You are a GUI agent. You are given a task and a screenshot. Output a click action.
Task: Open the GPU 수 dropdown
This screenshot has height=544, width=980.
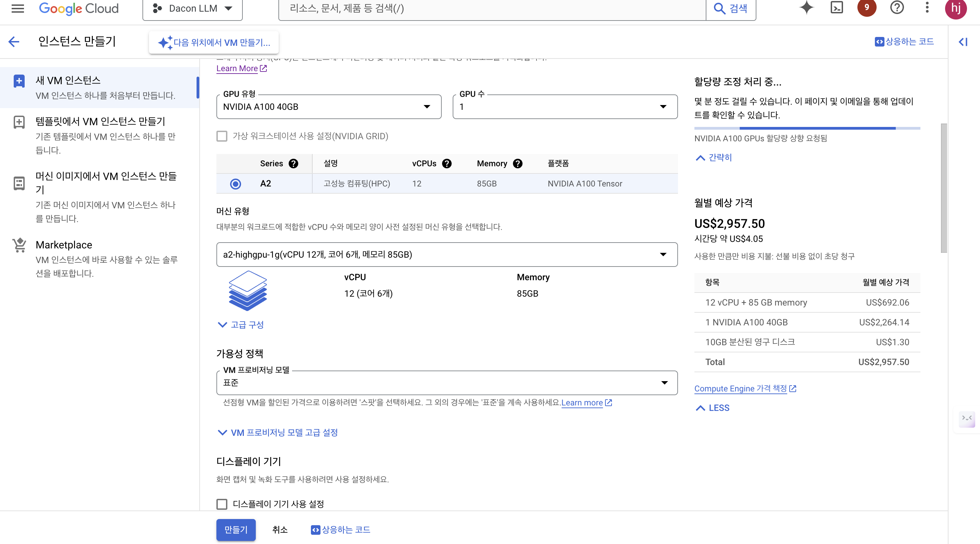[x=565, y=107]
